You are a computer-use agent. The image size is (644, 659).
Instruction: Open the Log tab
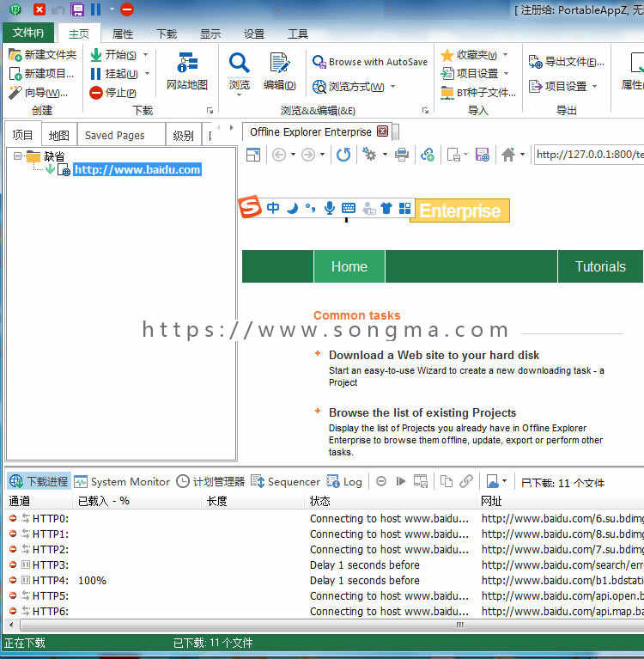pyautogui.click(x=344, y=482)
